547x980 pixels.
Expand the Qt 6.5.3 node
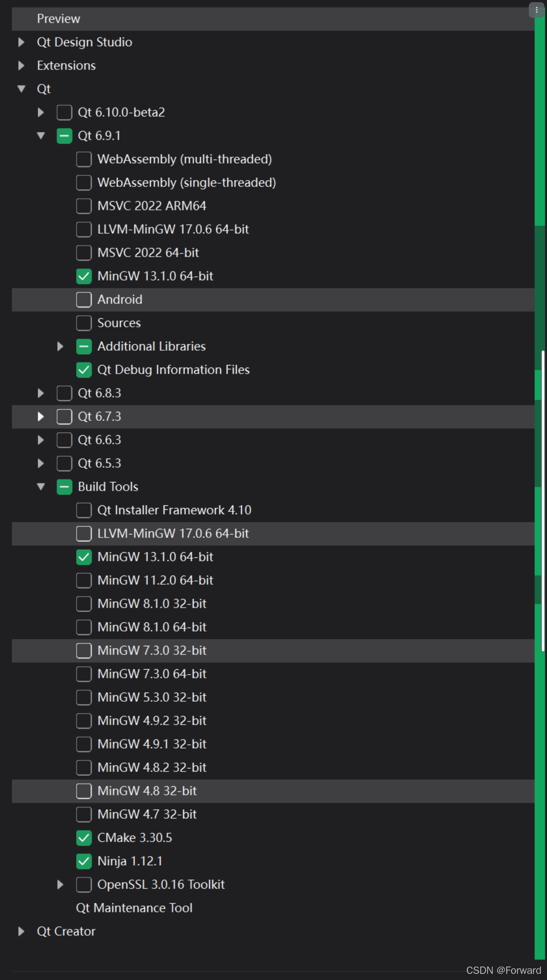[x=41, y=463]
